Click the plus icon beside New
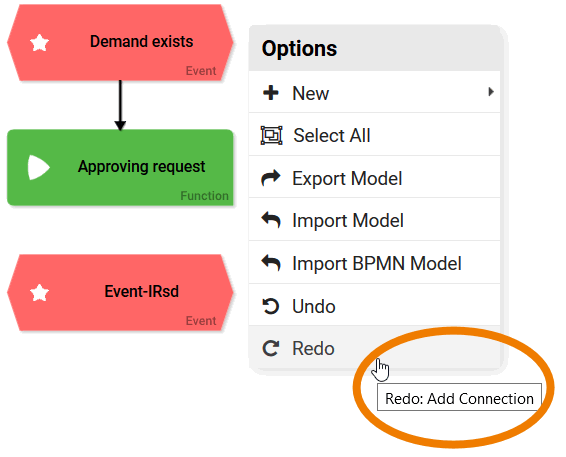 pos(271,93)
